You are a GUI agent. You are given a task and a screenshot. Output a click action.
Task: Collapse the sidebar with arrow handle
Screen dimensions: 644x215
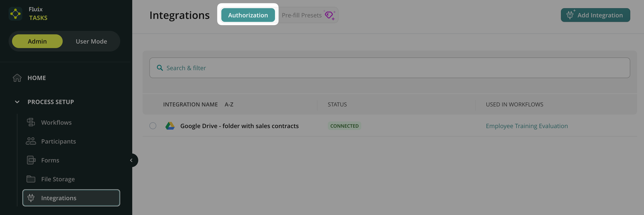point(131,160)
